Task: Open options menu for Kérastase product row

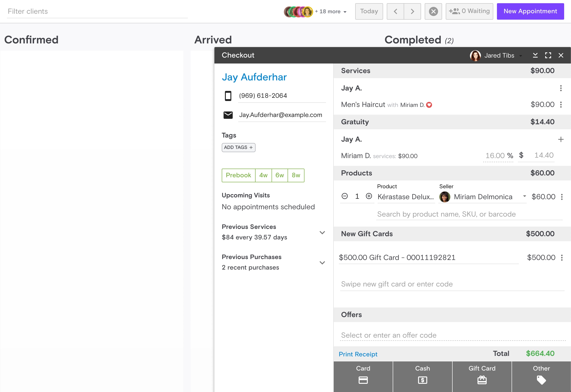Action: 562,197
